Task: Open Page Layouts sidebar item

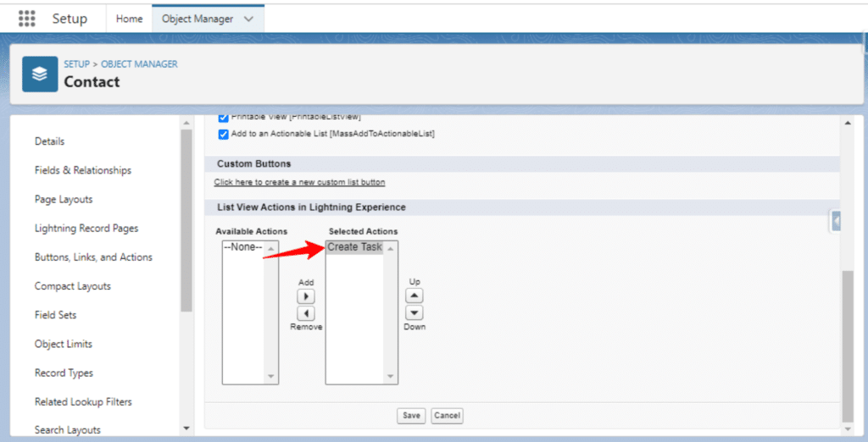Action: pyautogui.click(x=64, y=199)
